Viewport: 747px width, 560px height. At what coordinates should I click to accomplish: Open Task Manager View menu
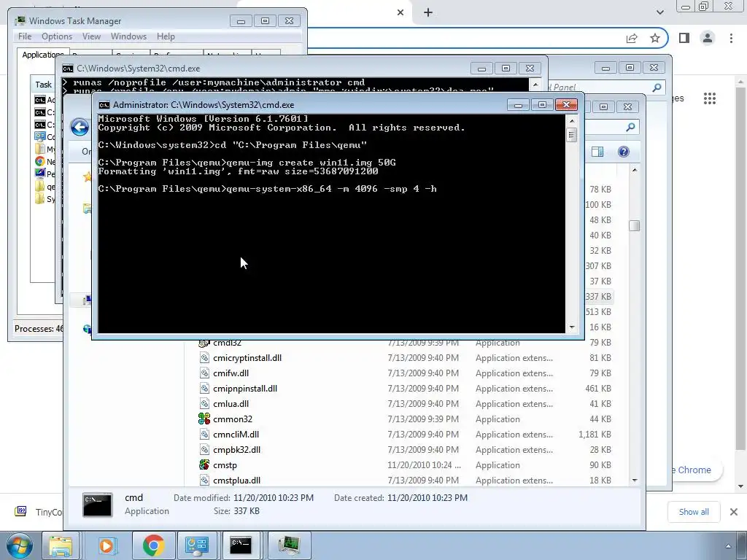point(91,36)
